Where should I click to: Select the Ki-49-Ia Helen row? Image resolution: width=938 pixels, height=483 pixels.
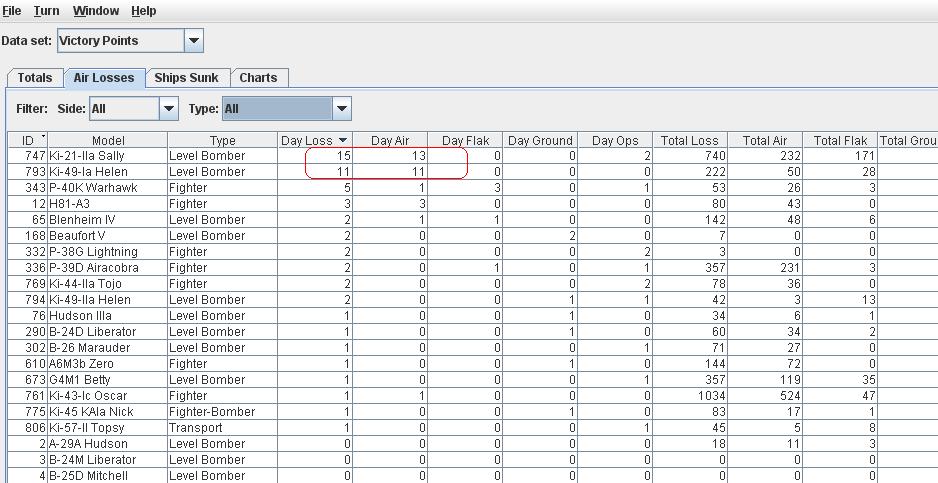tap(473, 172)
